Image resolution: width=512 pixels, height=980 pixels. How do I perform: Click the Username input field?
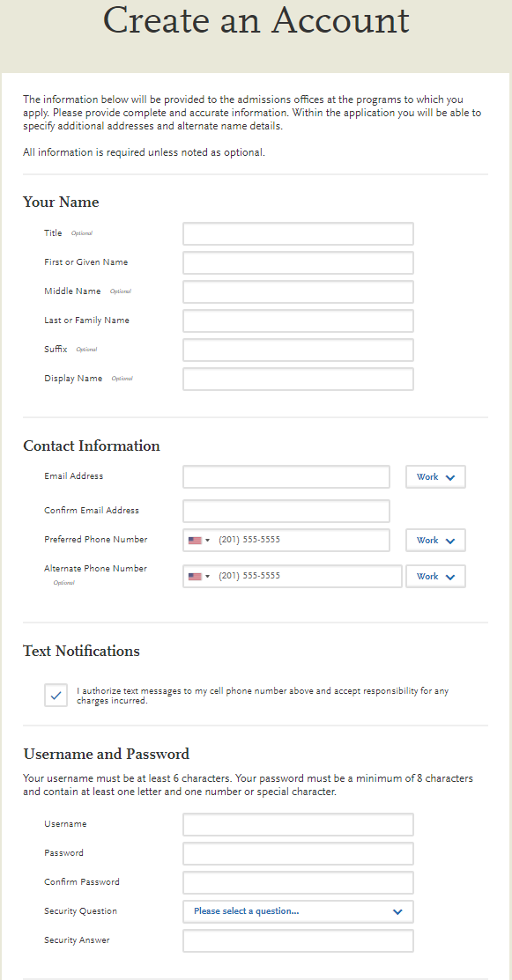pos(298,824)
